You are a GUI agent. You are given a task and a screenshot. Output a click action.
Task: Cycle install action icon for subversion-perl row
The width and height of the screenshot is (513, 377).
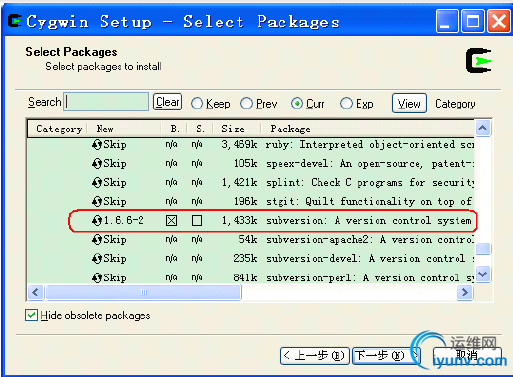tap(97, 278)
